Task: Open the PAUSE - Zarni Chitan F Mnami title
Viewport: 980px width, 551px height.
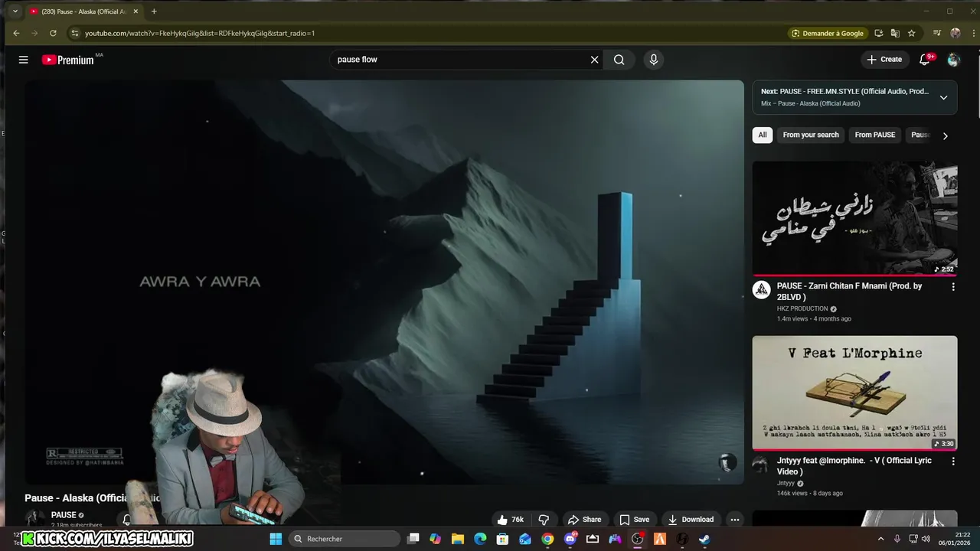Action: click(849, 291)
